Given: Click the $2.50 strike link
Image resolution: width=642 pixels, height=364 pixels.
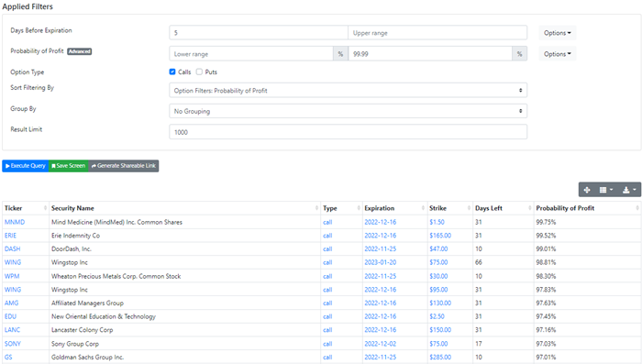Looking at the screenshot, I should 437,316.
